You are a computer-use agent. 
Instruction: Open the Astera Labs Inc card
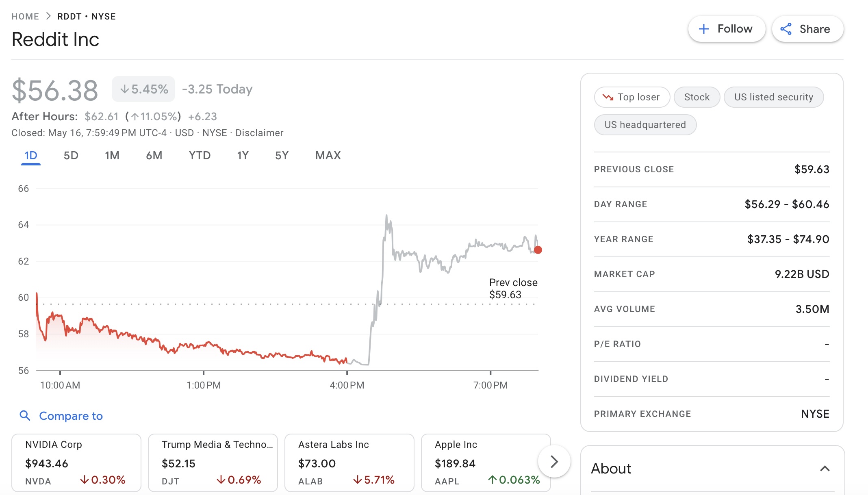coord(349,462)
